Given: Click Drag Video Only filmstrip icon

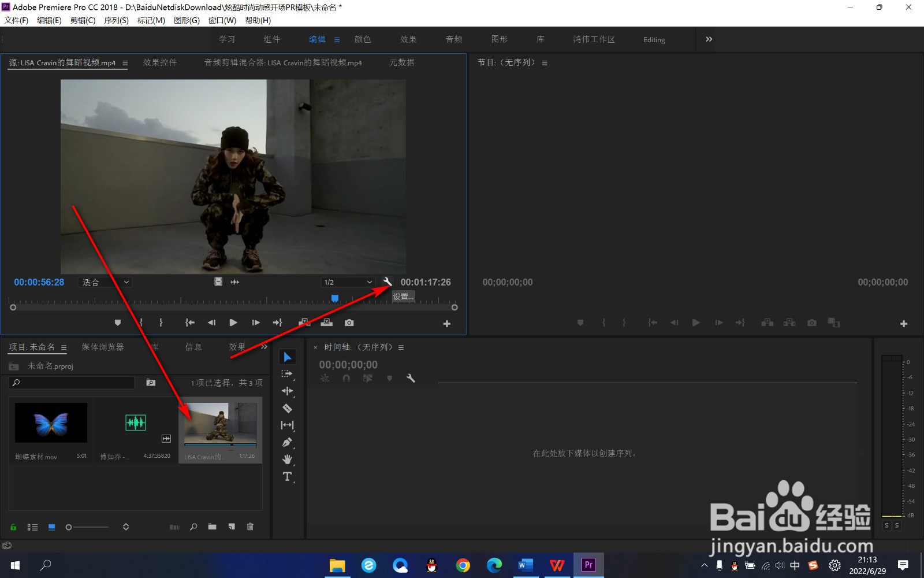Looking at the screenshot, I should [x=218, y=281].
